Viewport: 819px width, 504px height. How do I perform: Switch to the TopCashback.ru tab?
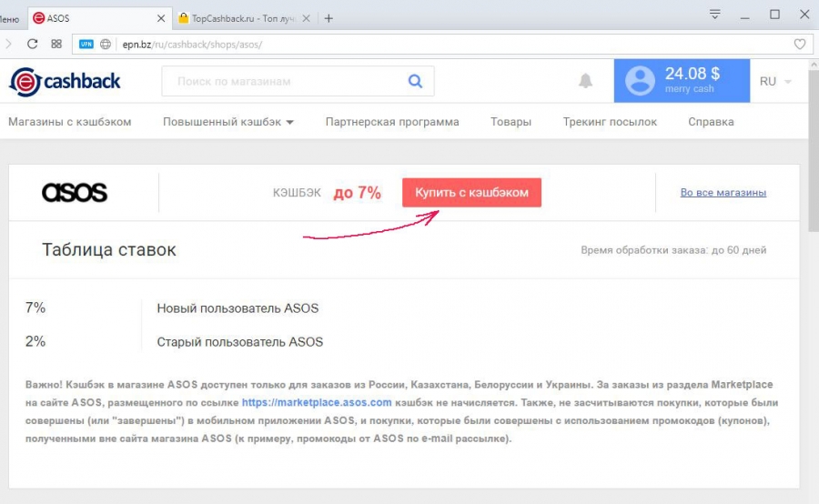[245, 19]
